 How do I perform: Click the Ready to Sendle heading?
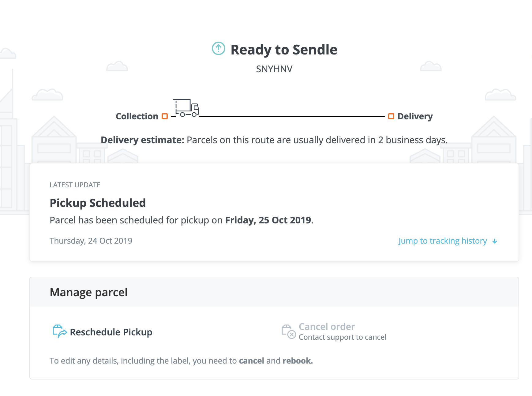[284, 50]
